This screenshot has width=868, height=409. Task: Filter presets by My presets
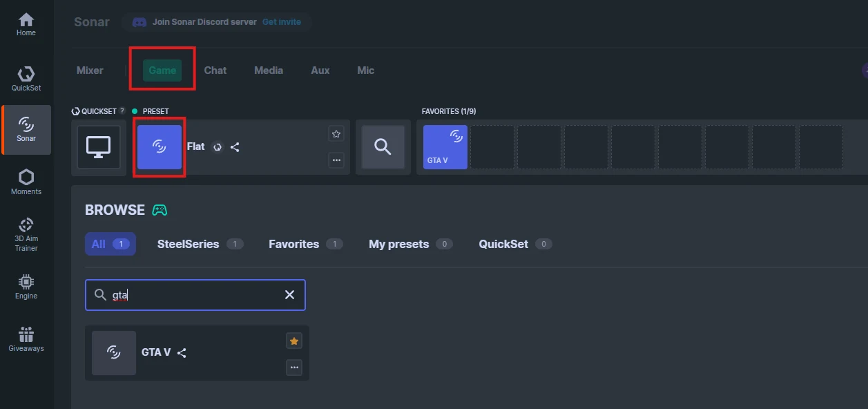pos(411,244)
